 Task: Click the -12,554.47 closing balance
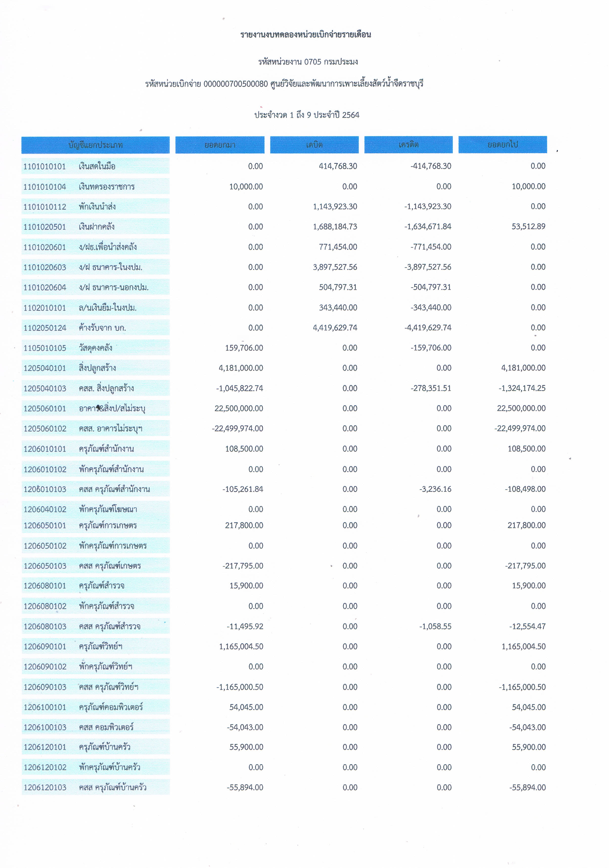point(527,626)
